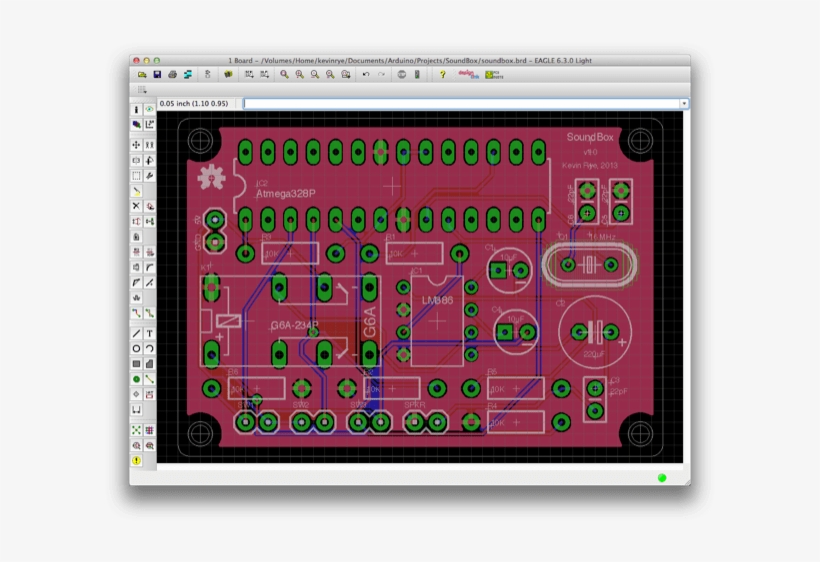The height and width of the screenshot is (562, 820).
Task: Select the Wire line tool
Action: pyautogui.click(x=136, y=333)
